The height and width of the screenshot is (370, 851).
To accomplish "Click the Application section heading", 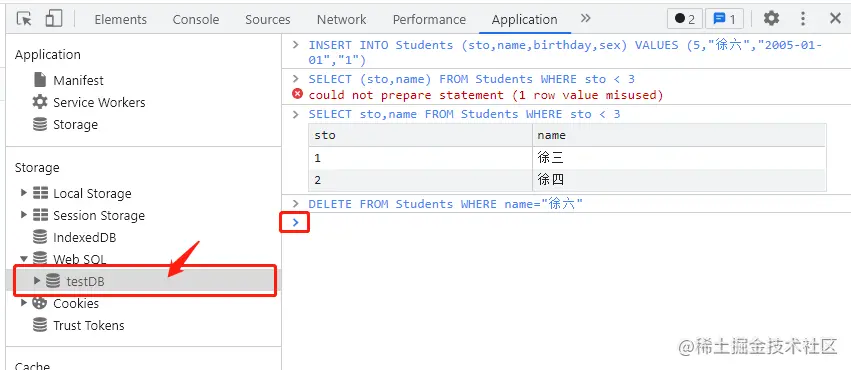I will tap(48, 55).
